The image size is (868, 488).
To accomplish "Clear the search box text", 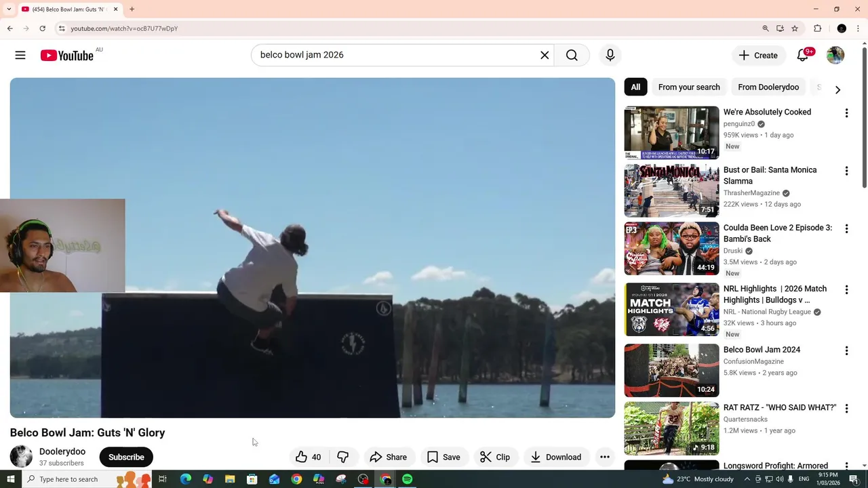I will [x=545, y=55].
